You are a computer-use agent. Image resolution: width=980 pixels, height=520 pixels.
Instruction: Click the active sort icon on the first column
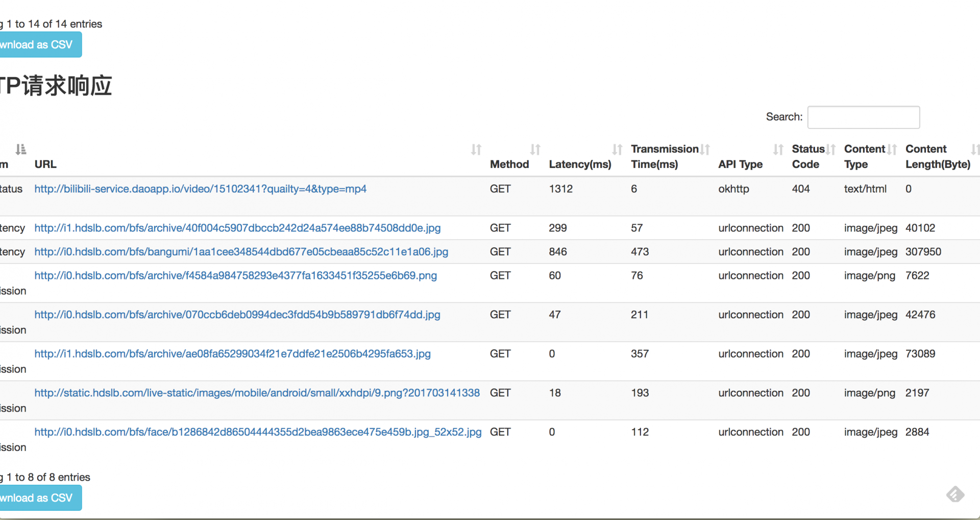click(20, 149)
